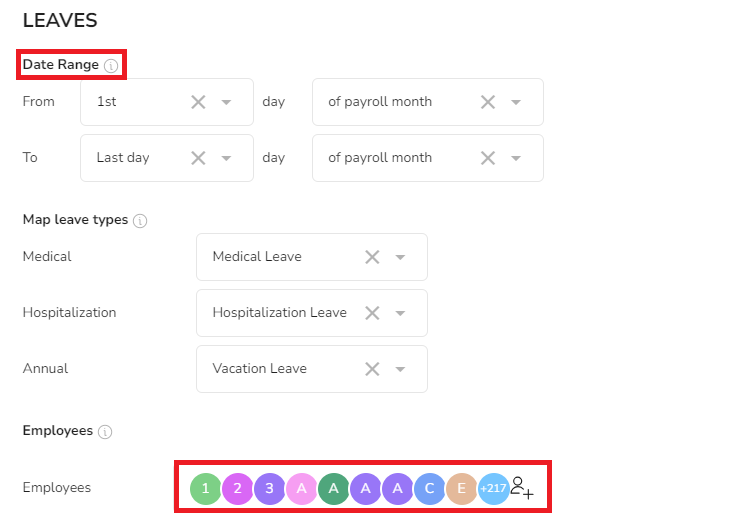Screen dimensions: 742x526
Task: Click the add employee icon
Action: (x=522, y=488)
